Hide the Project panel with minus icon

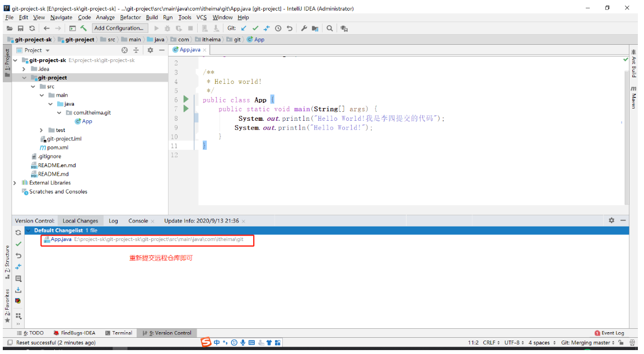point(162,50)
